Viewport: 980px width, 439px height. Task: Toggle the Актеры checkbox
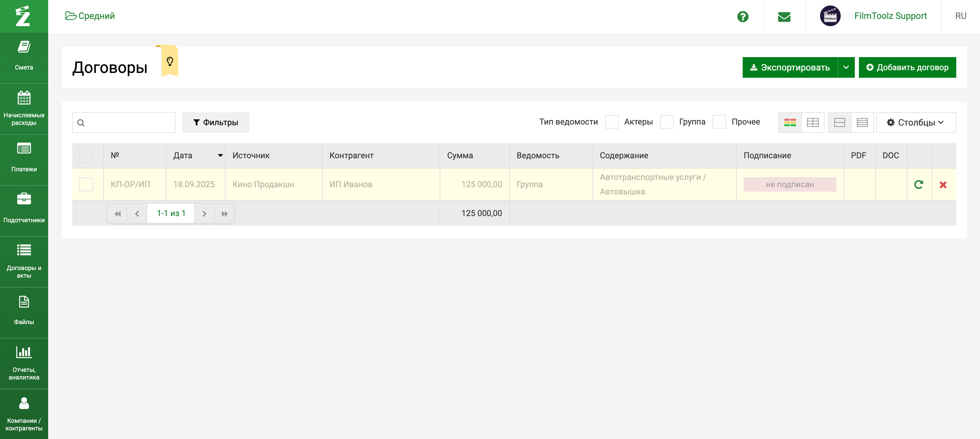click(x=611, y=122)
